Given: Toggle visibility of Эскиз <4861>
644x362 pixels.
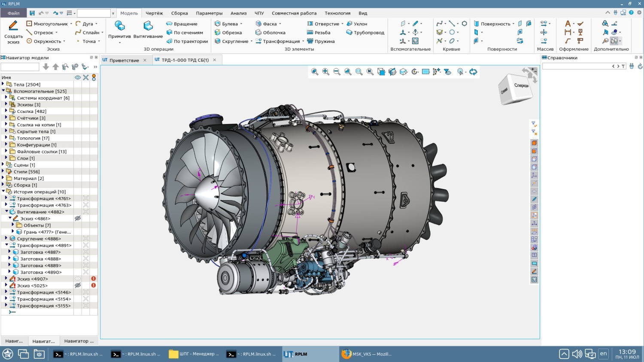Looking at the screenshot, I should (x=78, y=219).
